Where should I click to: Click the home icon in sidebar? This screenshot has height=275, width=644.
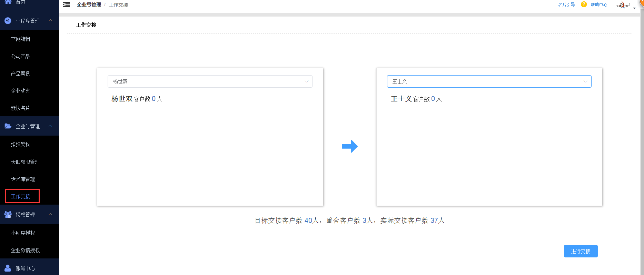(x=8, y=2)
